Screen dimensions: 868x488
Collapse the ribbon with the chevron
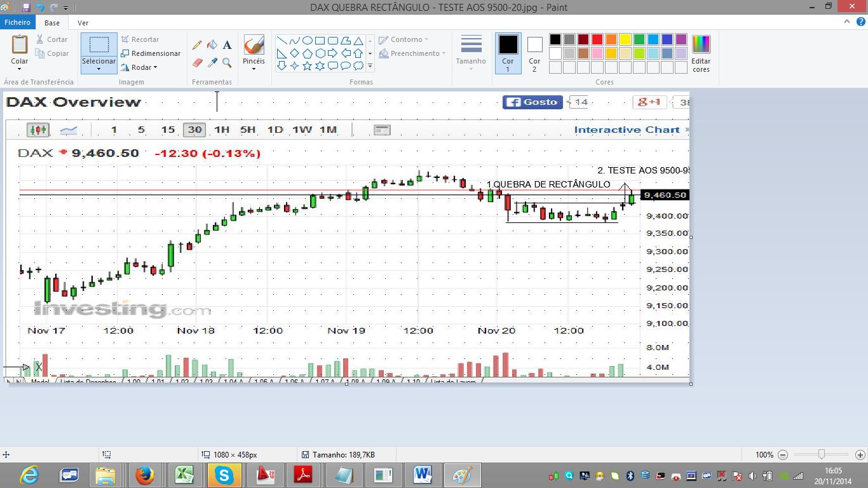click(x=847, y=22)
